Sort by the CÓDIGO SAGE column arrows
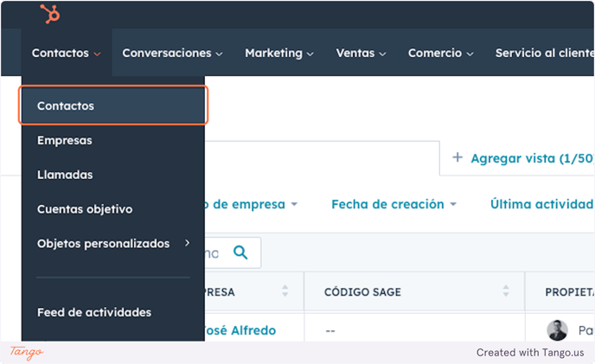The image size is (595, 364). (506, 291)
